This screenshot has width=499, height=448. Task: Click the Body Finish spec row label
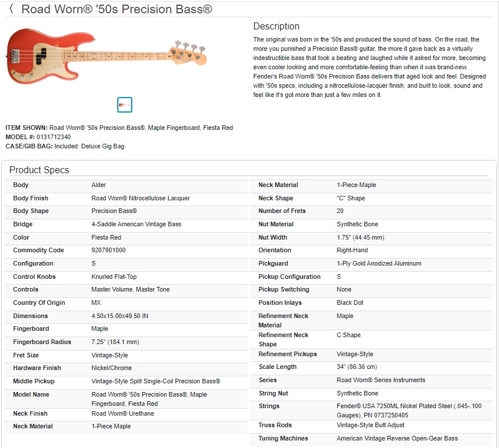coord(31,198)
